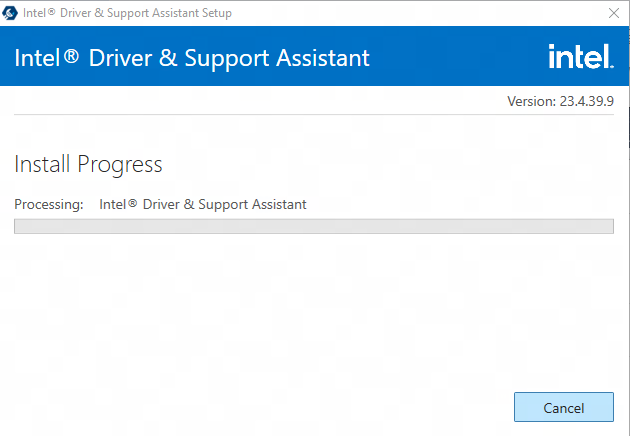Click the Install Progress heading
The width and height of the screenshot is (630, 436).
pyautogui.click(x=88, y=164)
